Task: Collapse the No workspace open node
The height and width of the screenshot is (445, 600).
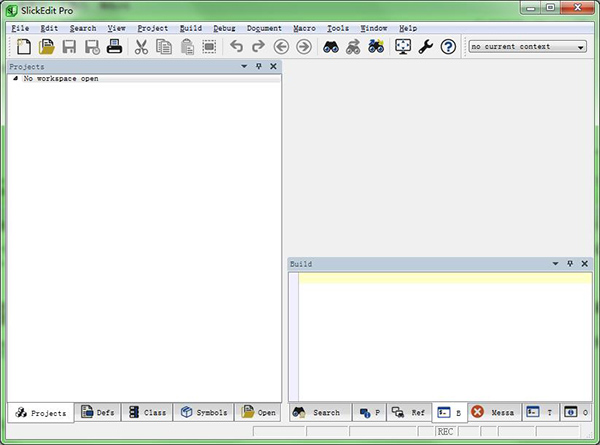Action: [15, 78]
